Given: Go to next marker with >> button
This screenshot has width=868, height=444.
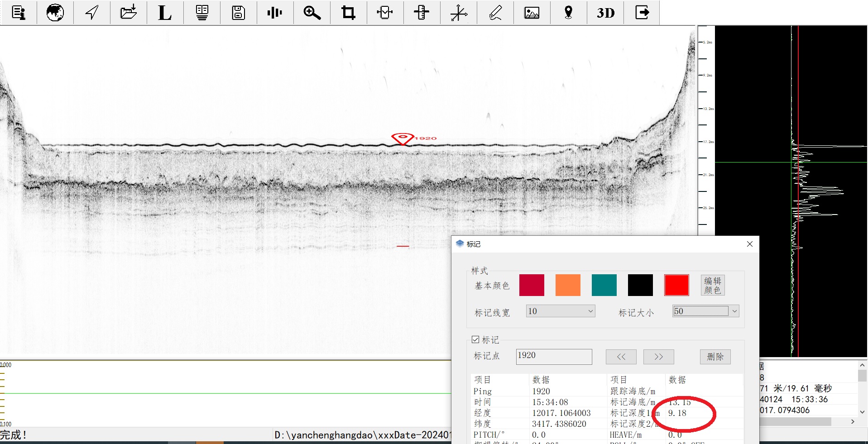Looking at the screenshot, I should 658,357.
